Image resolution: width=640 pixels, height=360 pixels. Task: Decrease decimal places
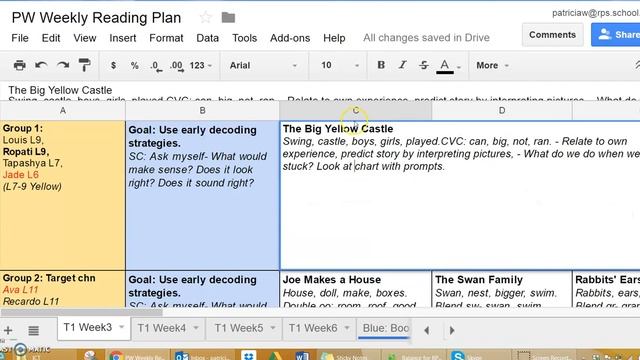click(156, 66)
